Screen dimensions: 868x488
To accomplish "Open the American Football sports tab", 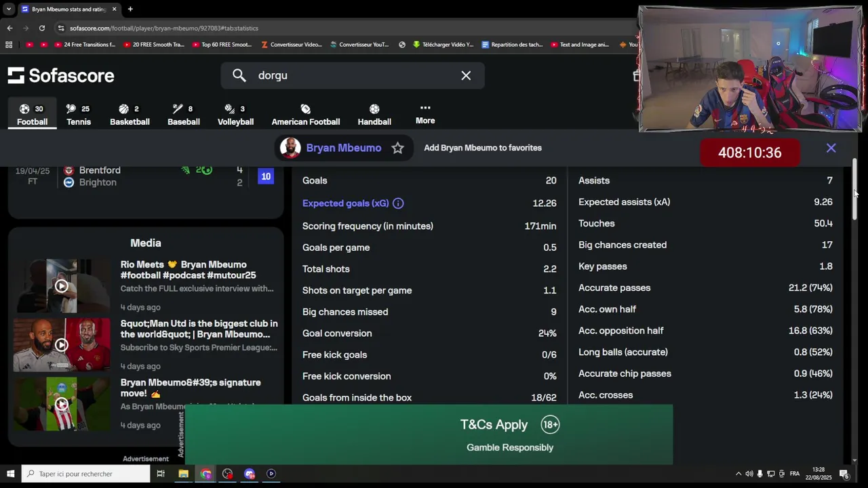I will pos(306,115).
